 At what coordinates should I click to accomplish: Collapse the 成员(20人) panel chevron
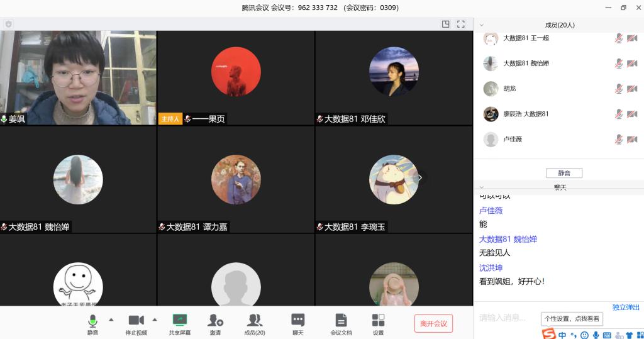482,25
